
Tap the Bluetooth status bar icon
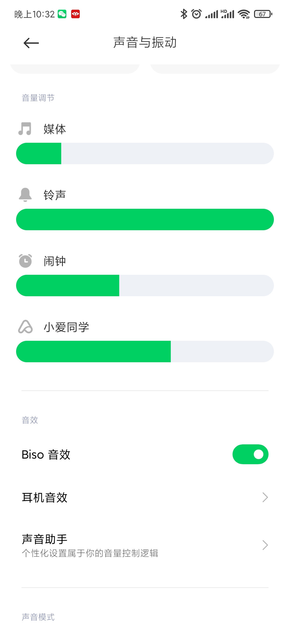coord(184,14)
